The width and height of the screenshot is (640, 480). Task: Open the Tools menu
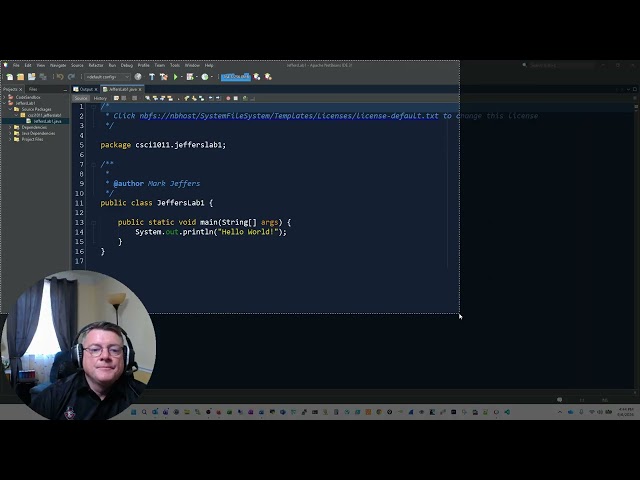[x=175, y=65]
